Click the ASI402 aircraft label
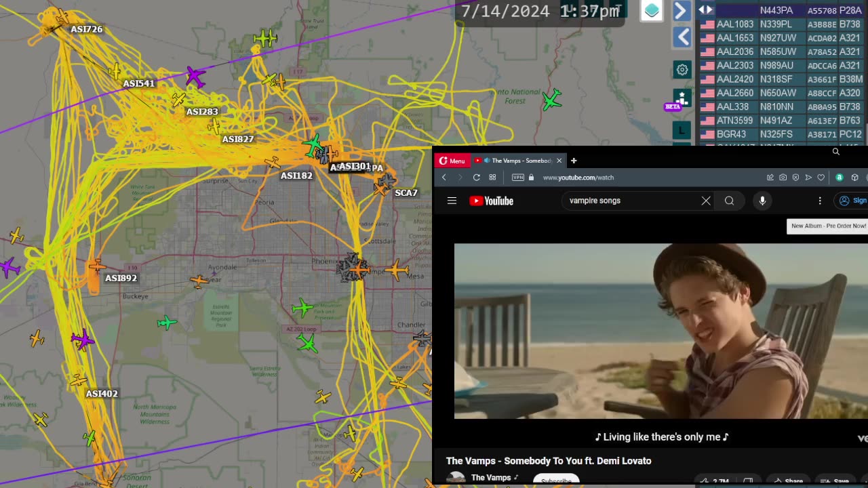The width and height of the screenshot is (868, 488). point(102,393)
